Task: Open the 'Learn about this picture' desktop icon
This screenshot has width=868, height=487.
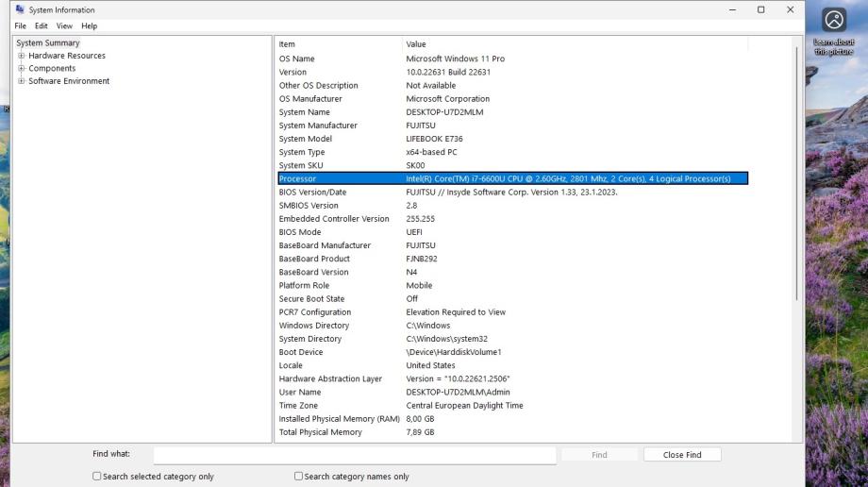Action: click(834, 31)
